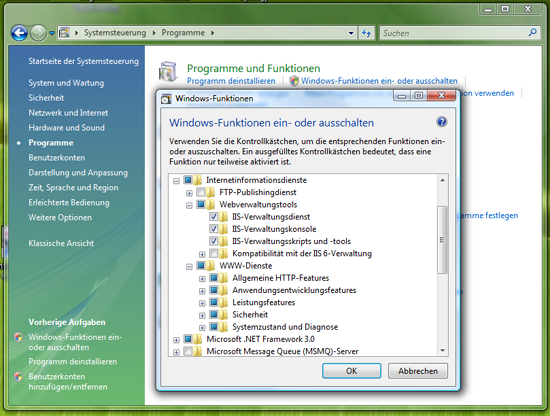Expand Systemzustand und Diagnose node

click(202, 328)
